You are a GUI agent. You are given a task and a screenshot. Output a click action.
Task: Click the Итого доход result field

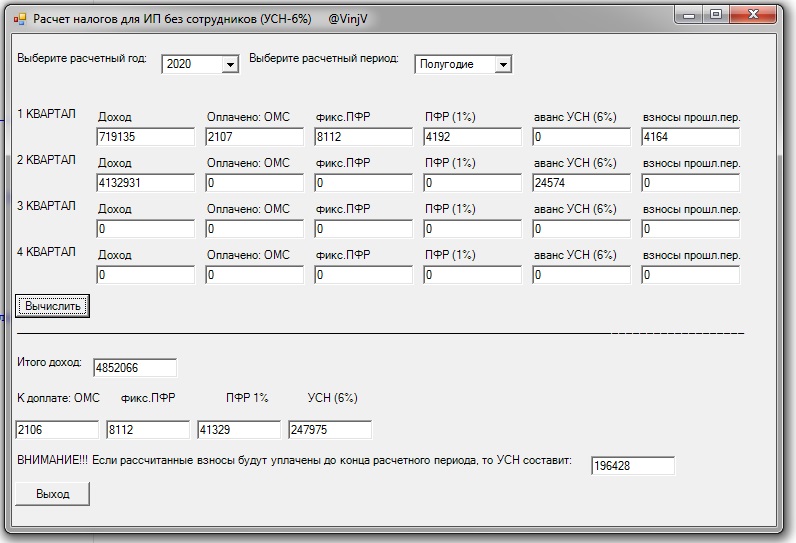pyautogui.click(x=135, y=368)
